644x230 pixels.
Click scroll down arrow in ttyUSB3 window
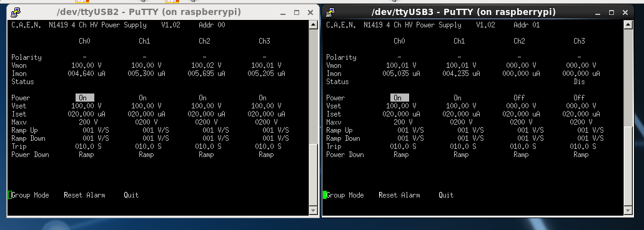pyautogui.click(x=628, y=211)
